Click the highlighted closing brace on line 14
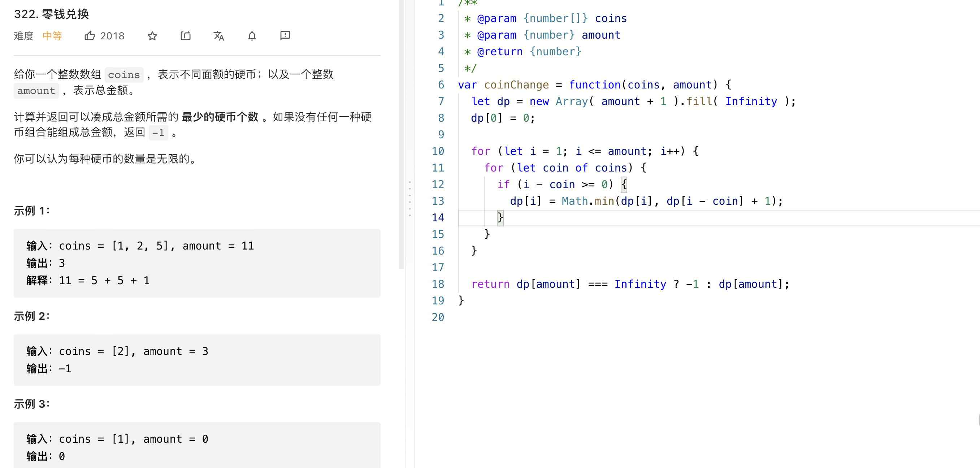This screenshot has width=980, height=468. click(x=500, y=218)
